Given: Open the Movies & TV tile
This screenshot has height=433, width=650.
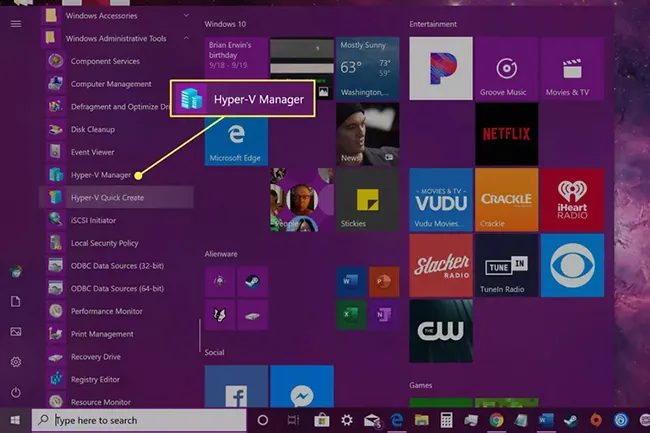Looking at the screenshot, I should (x=572, y=68).
